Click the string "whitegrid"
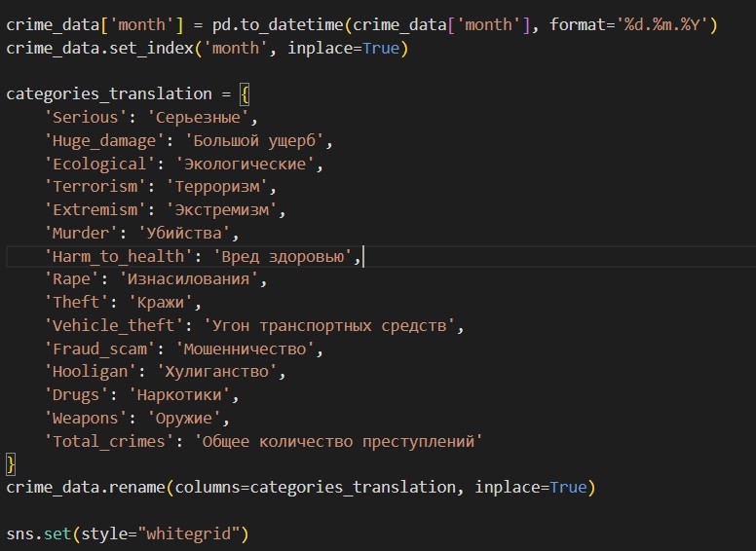756x551 pixels. tap(189, 534)
